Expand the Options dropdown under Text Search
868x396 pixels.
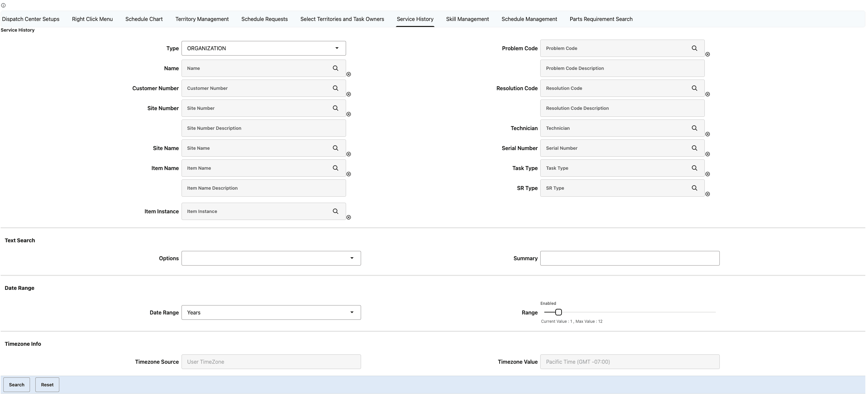pos(352,258)
